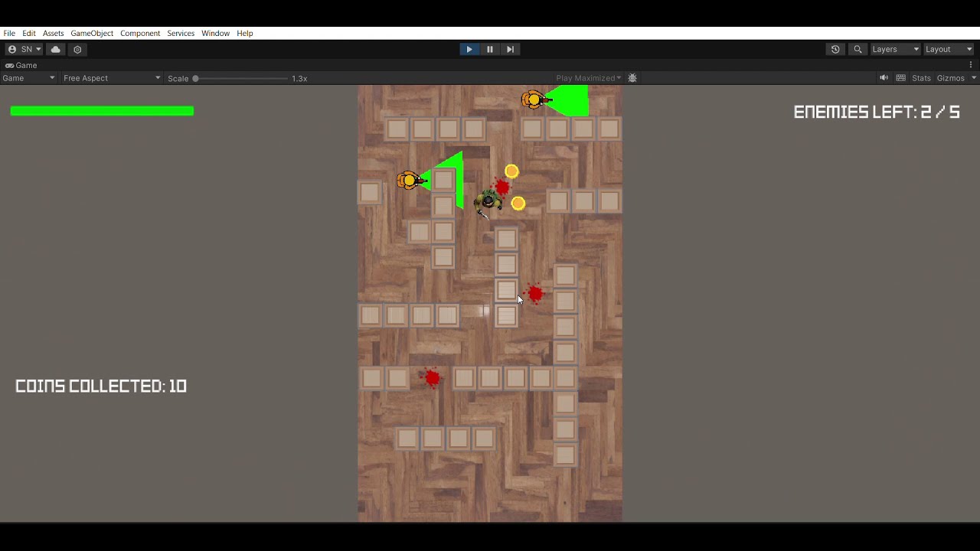Toggle Gizmos visibility
The width and height of the screenshot is (980, 551).
[950, 78]
